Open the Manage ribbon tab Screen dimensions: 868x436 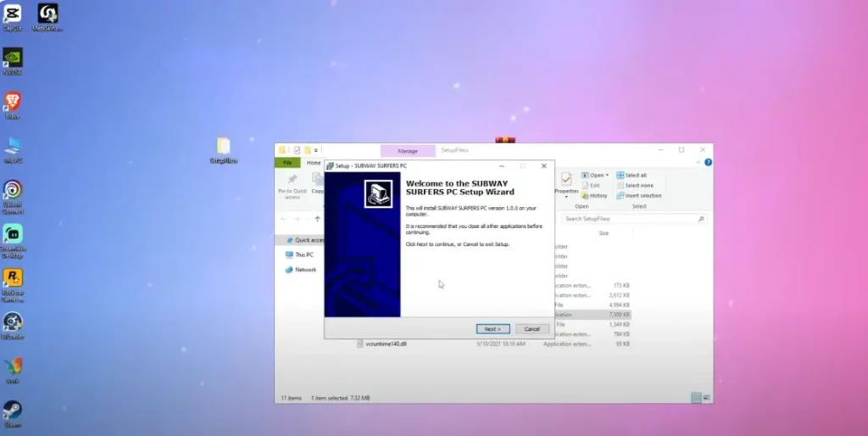pos(408,151)
